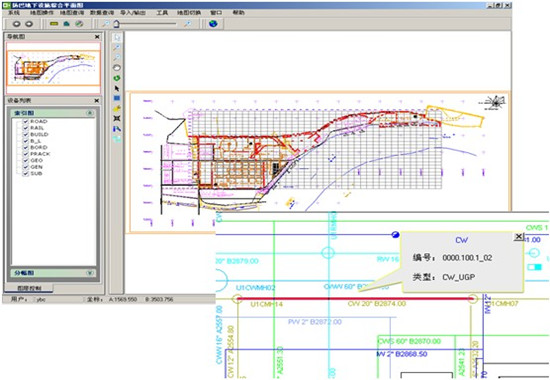Collapse the green index-map section header arrow

(x=90, y=113)
